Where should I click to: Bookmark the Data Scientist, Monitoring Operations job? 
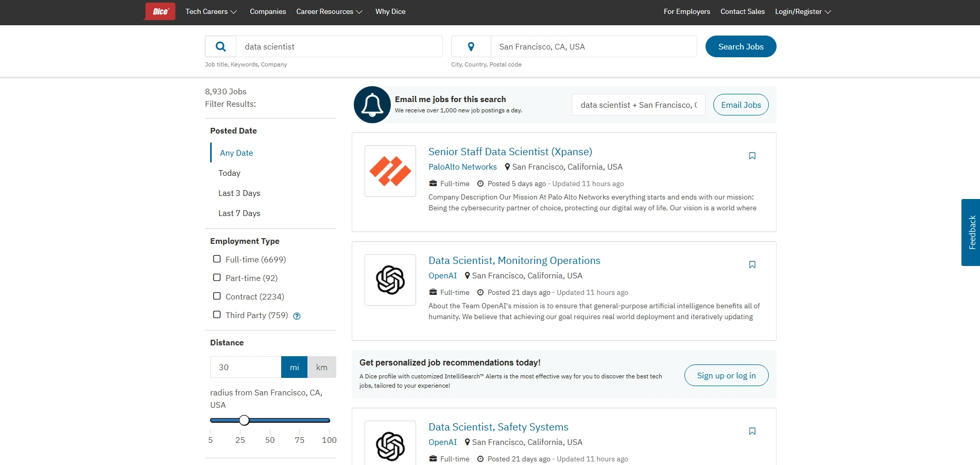752,264
